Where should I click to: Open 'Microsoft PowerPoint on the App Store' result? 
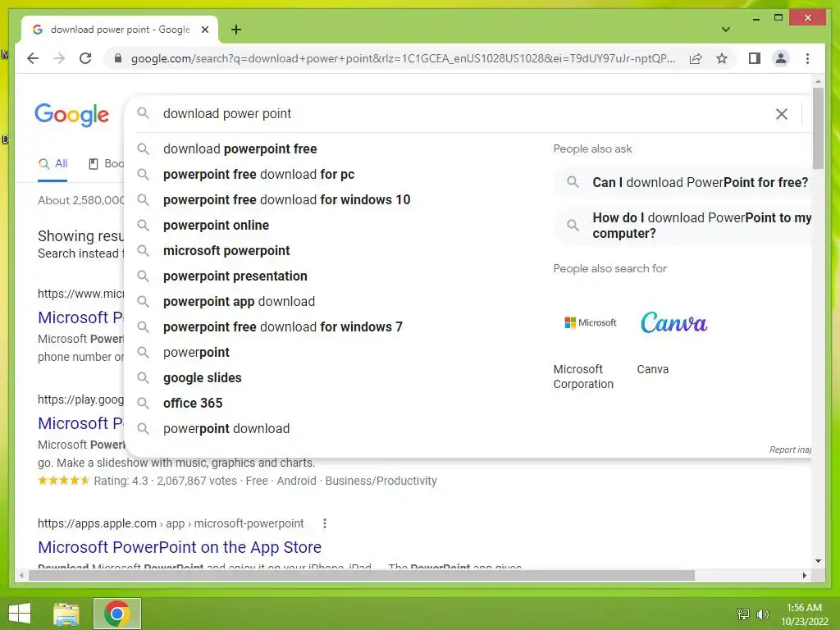pyautogui.click(x=180, y=547)
